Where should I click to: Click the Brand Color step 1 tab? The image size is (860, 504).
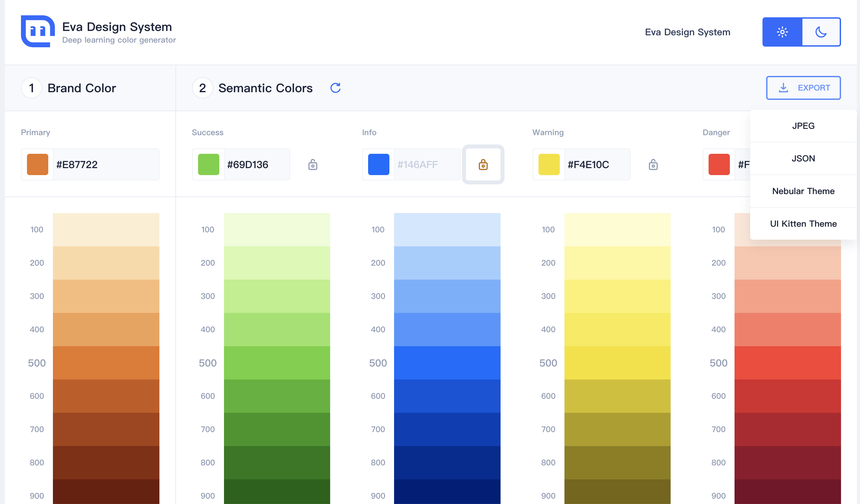click(90, 88)
